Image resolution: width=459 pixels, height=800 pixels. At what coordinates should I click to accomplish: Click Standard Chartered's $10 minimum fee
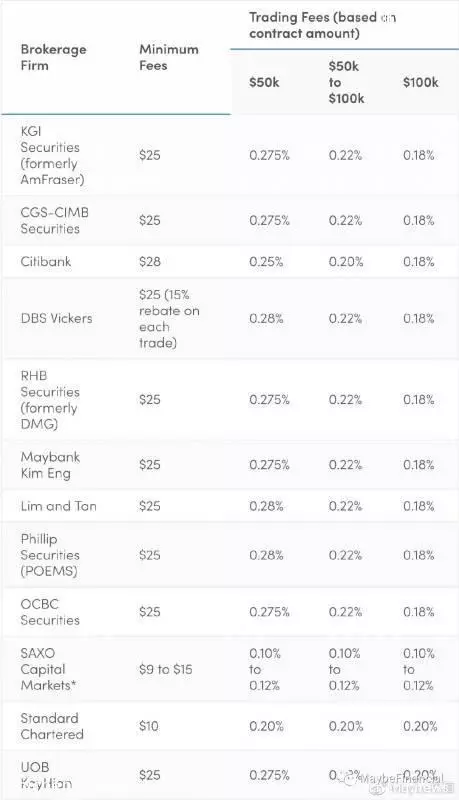[x=148, y=726]
